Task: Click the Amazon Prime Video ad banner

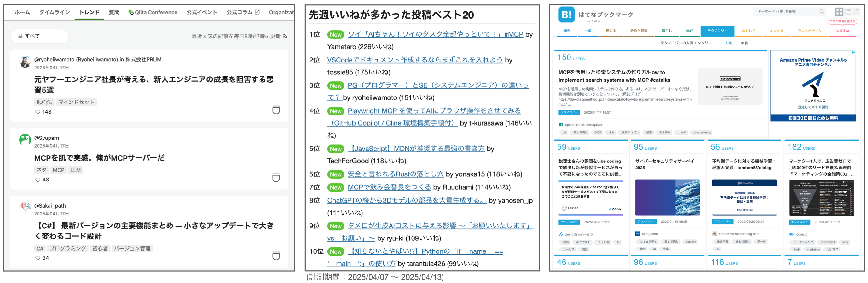Action: 813,86
